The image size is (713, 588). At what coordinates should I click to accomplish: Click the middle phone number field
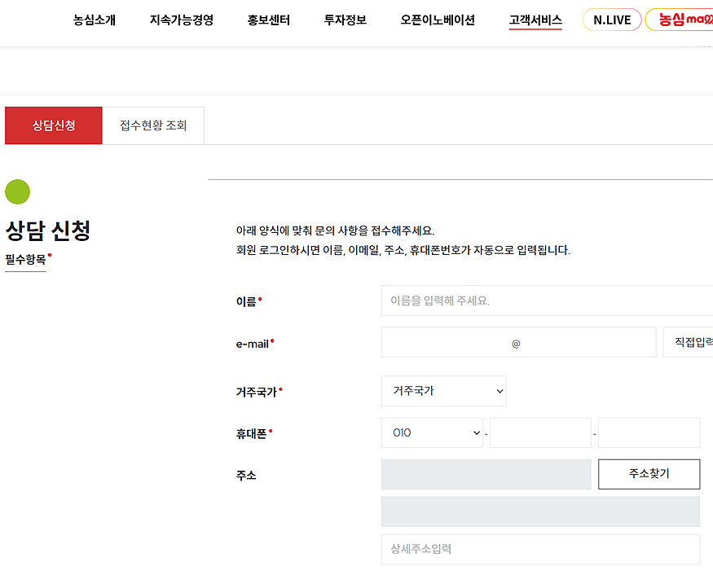pos(540,433)
